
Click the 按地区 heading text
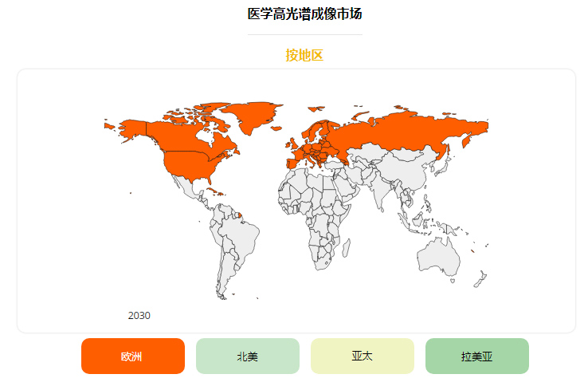point(304,55)
